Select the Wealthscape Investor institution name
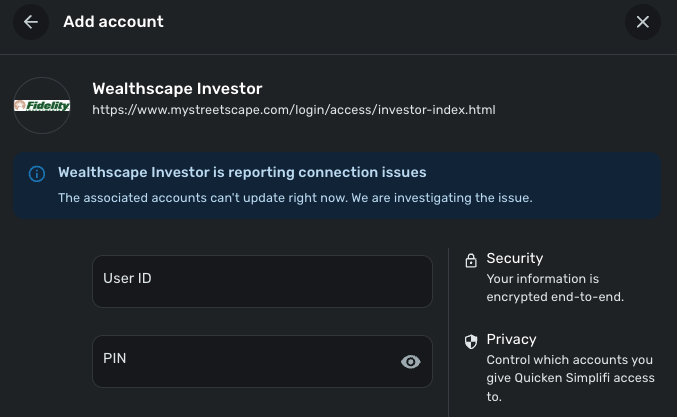 (x=177, y=89)
